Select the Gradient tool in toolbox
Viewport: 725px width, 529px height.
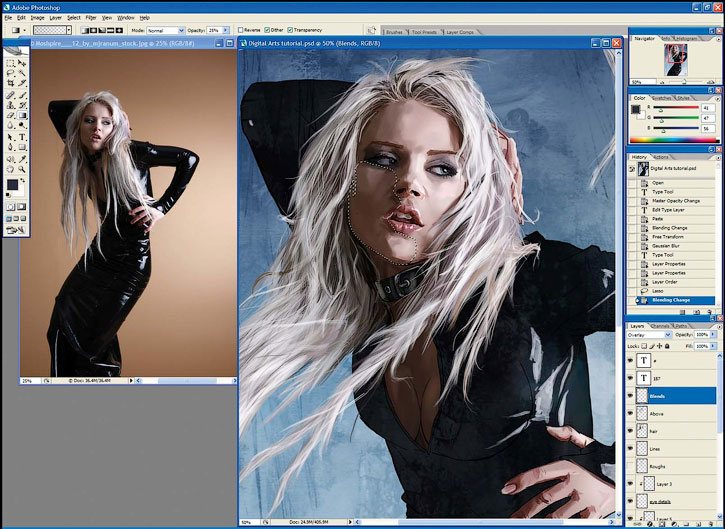point(22,116)
